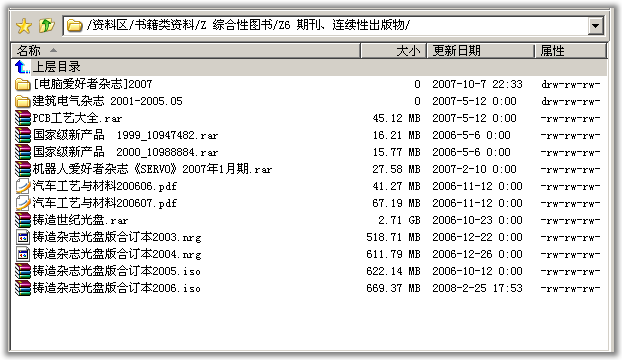Sort by 大小 column header
The height and width of the screenshot is (360, 622).
point(394,51)
